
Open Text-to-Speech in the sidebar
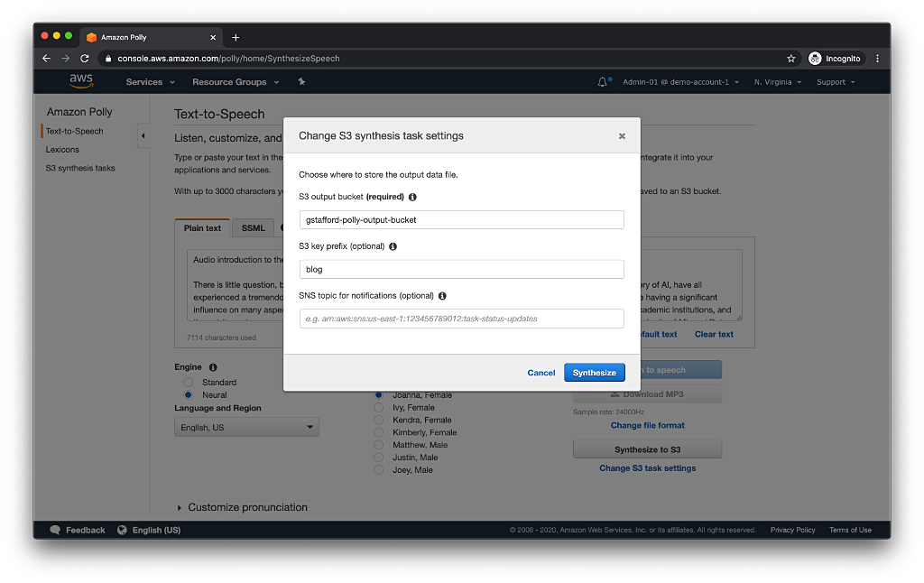click(x=74, y=132)
